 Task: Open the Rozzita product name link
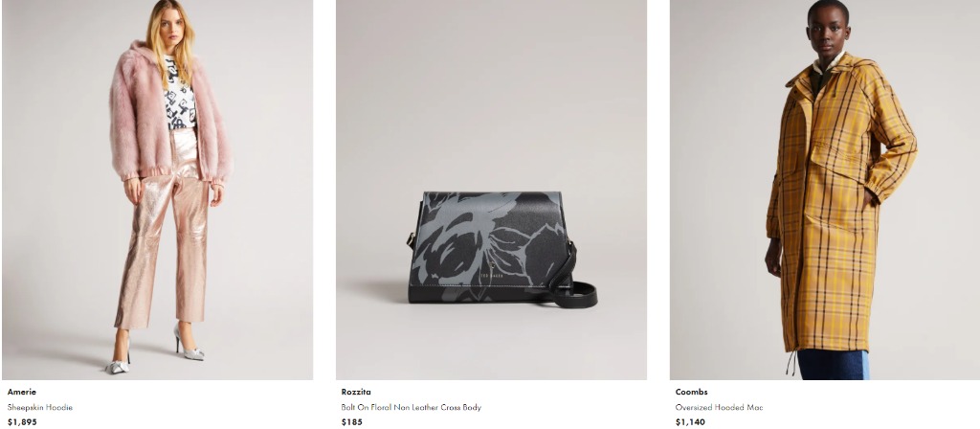click(x=356, y=392)
